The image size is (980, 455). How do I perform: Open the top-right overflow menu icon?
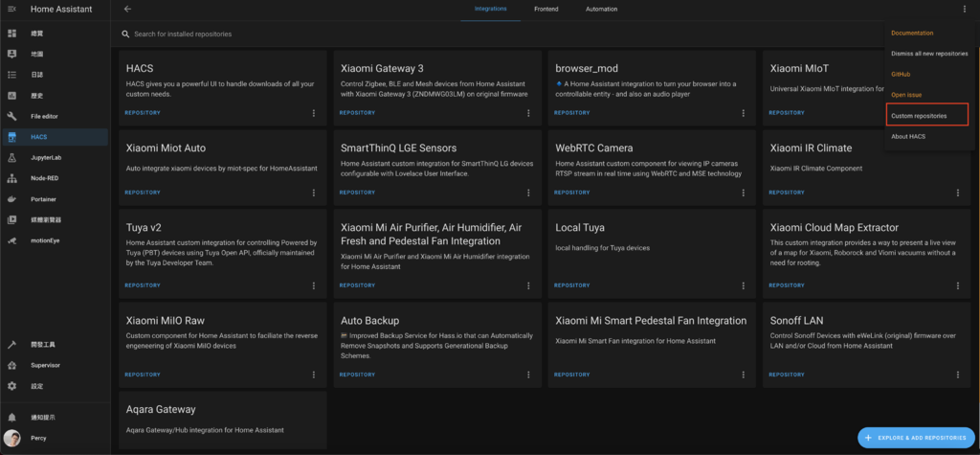pos(965,9)
